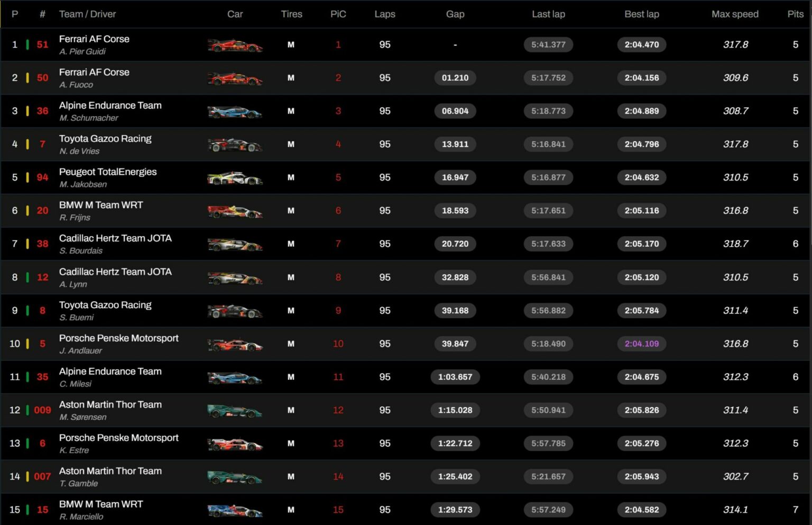Select team name 'Peugeot TotalEnergies'

tap(108, 172)
